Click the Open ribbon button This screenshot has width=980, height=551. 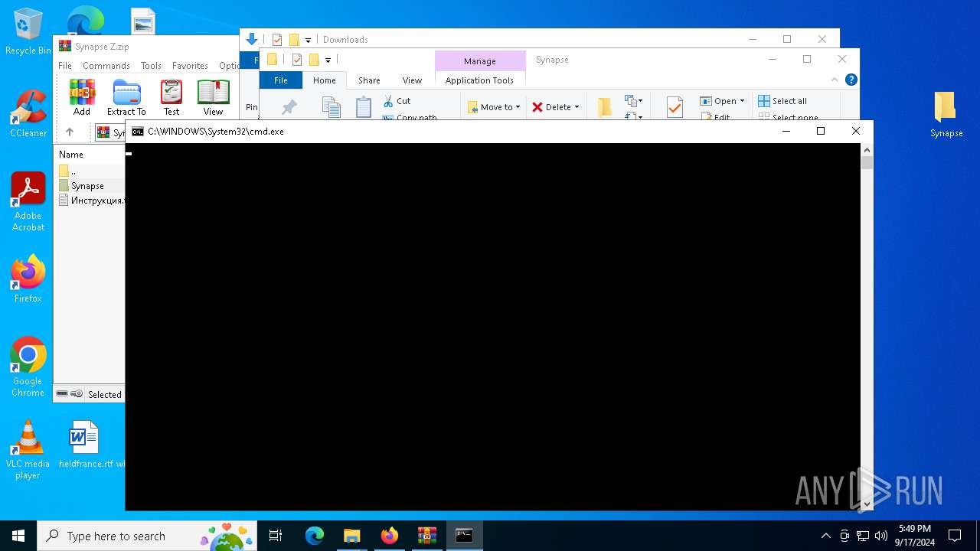tap(718, 101)
